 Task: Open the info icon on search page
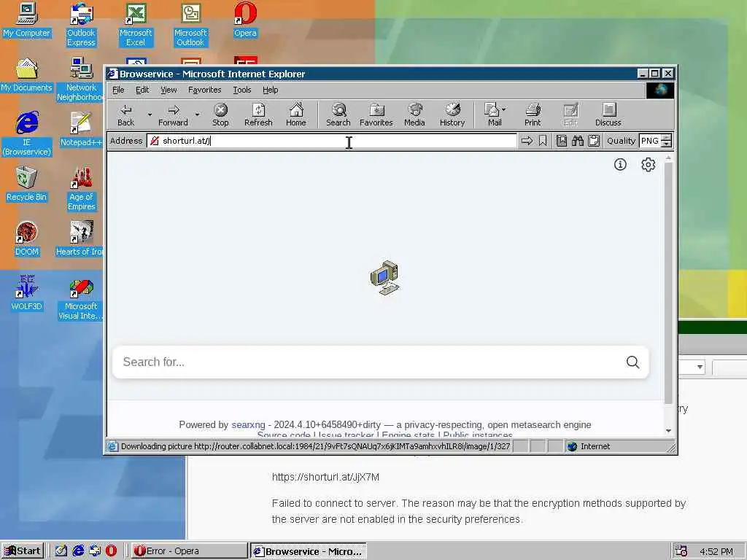[x=620, y=165]
